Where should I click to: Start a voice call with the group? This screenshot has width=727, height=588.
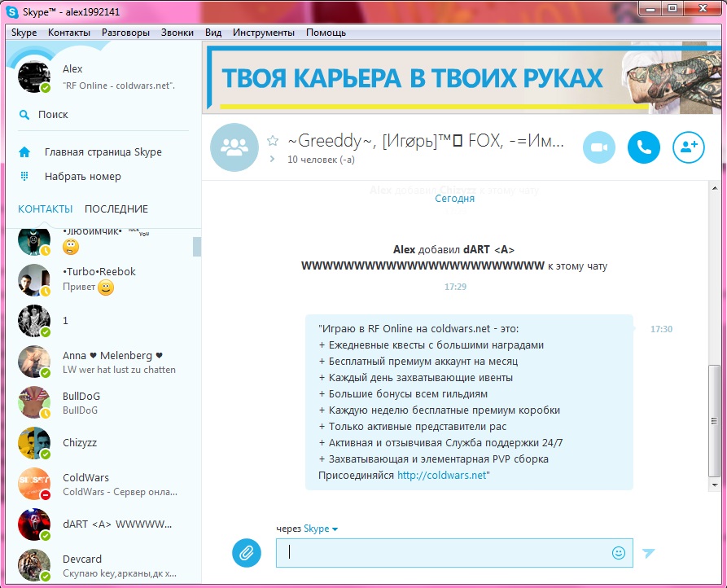coord(643,147)
